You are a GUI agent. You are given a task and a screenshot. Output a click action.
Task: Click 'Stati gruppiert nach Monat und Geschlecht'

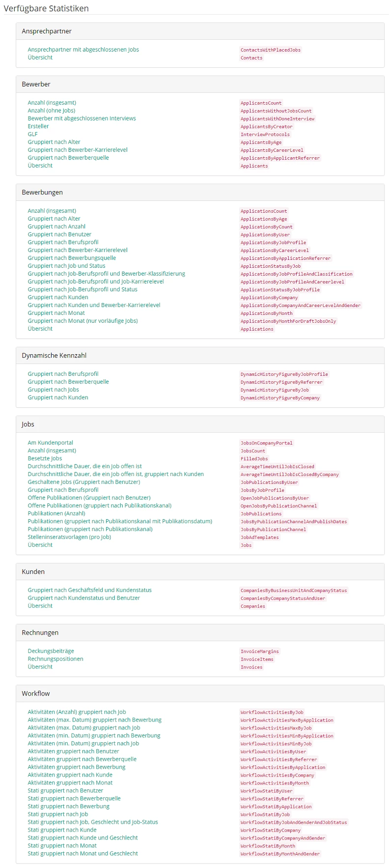click(x=83, y=853)
